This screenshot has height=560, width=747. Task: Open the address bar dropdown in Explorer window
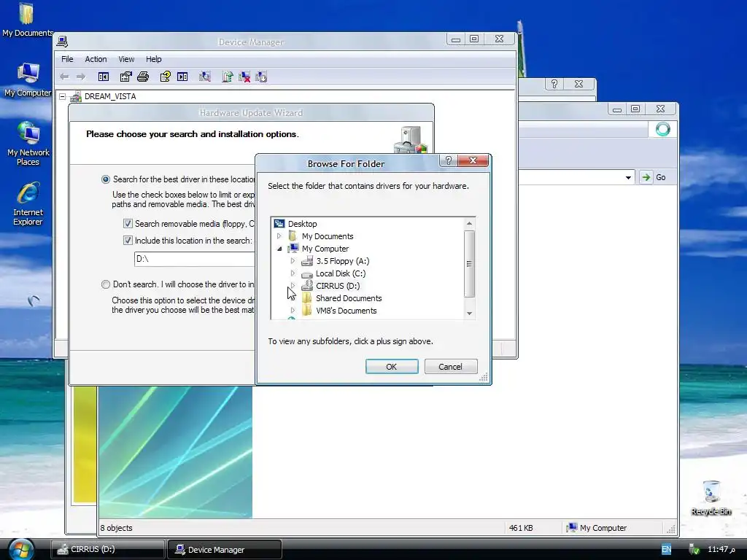[x=628, y=178]
